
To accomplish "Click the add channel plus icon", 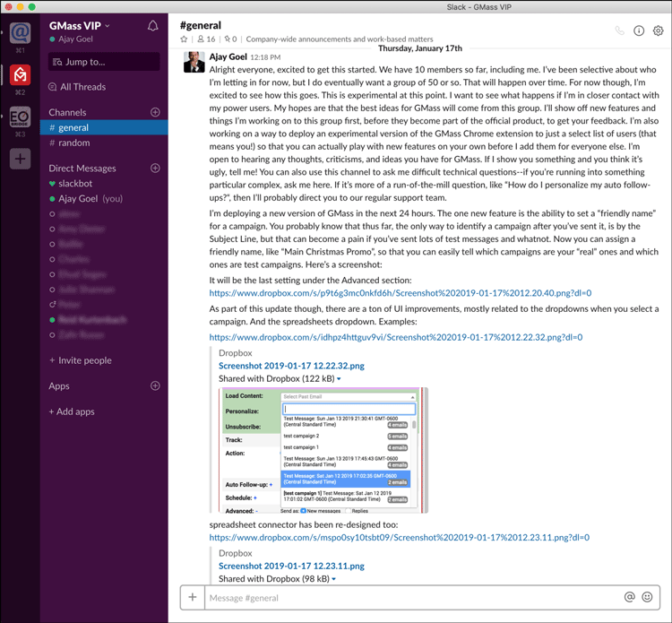I will pos(155,112).
